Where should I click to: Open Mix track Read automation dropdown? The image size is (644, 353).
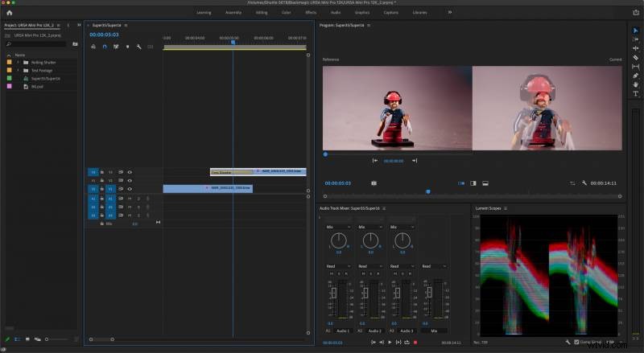click(434, 266)
